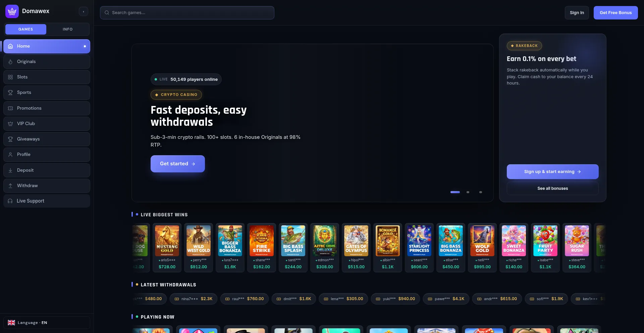Image resolution: width=644 pixels, height=333 pixels.
Task: Switch to the INFO sidebar tab
Action: 68,29
